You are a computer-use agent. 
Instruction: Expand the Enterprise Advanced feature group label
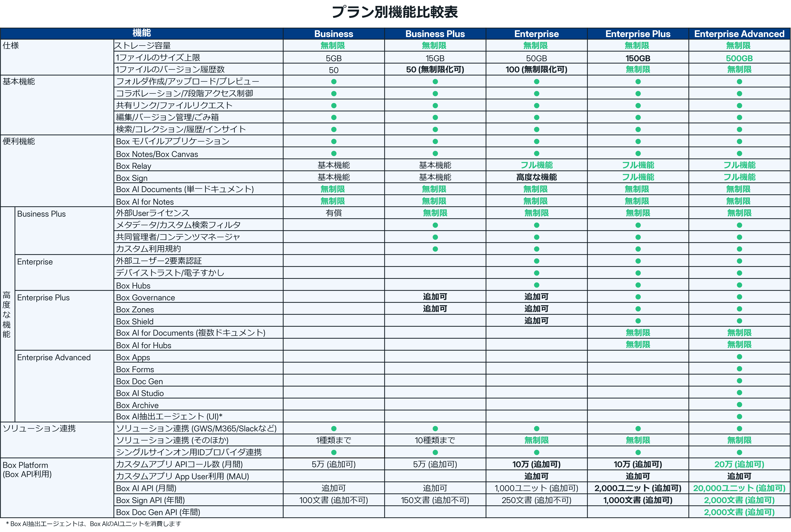(x=54, y=357)
